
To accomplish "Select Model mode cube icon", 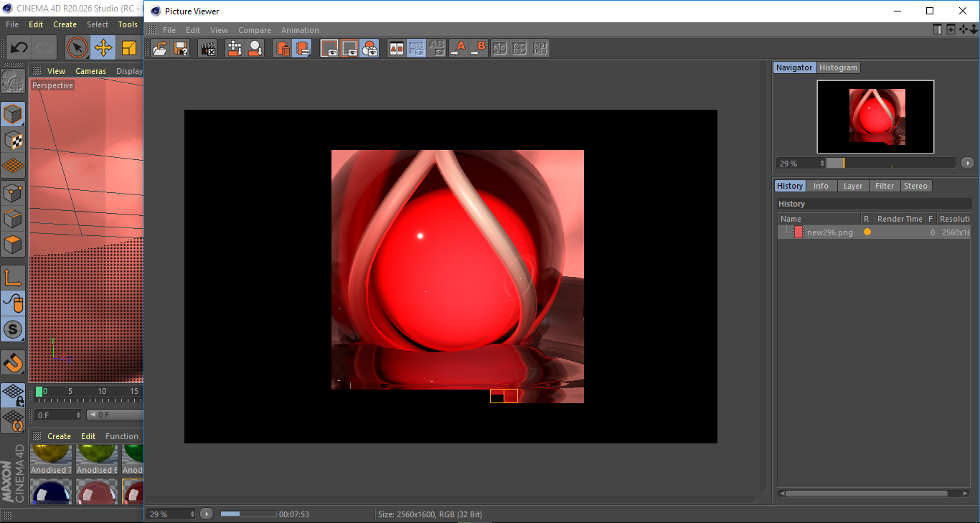I will click(12, 113).
